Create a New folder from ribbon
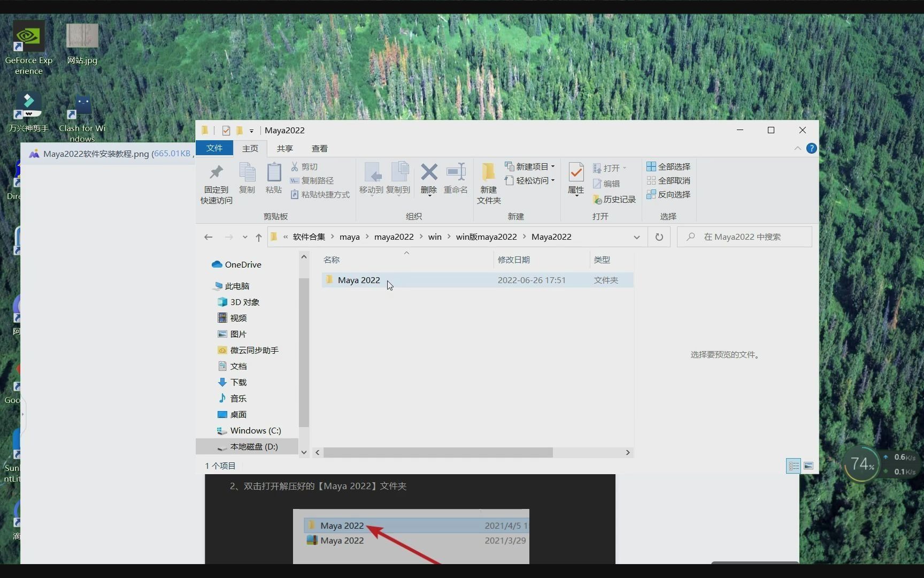This screenshot has width=924, height=578. [x=489, y=184]
